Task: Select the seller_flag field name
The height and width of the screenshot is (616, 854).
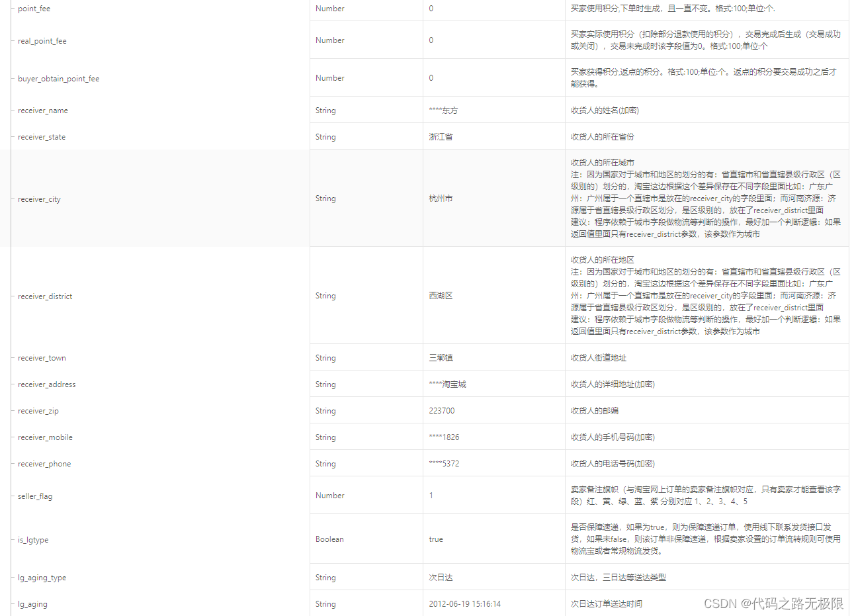Action: 35,496
